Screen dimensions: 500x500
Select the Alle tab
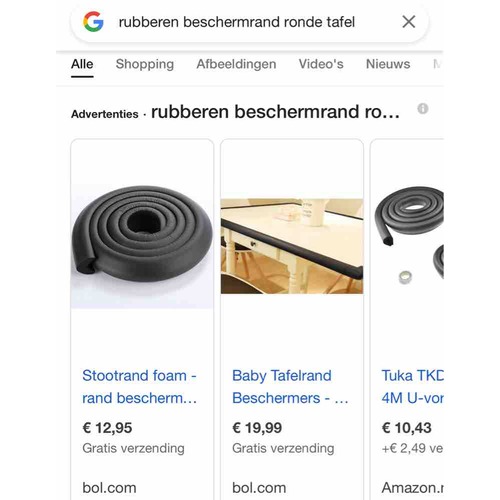(x=82, y=64)
